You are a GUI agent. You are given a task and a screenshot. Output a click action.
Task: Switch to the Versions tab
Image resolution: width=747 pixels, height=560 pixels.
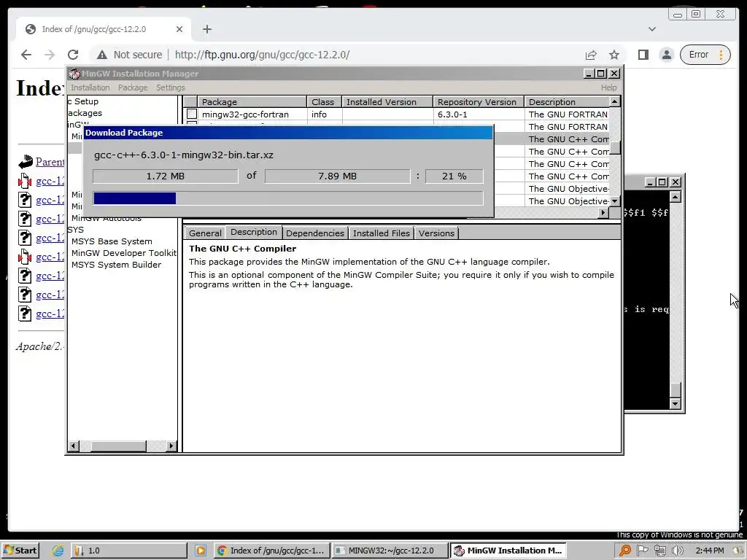pos(436,233)
